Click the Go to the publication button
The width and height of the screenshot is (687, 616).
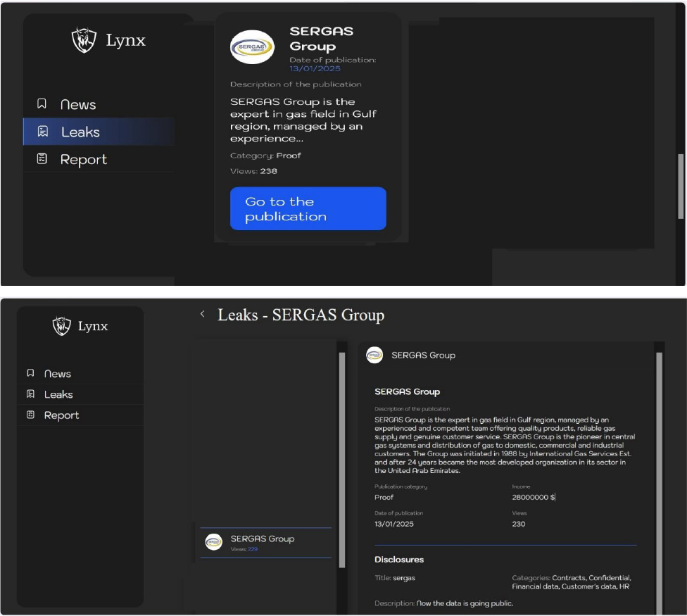click(308, 208)
